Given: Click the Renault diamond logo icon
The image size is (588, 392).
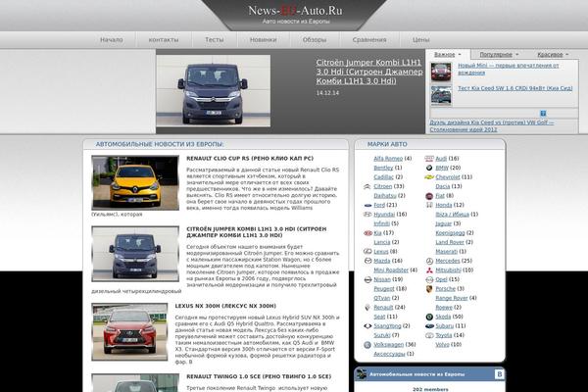Looking at the screenshot, I should point(367,307).
